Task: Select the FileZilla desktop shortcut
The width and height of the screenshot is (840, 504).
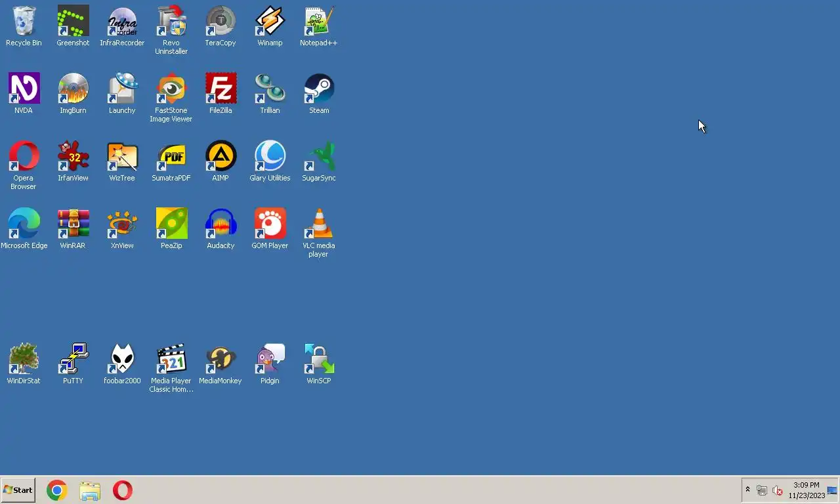Action: point(220,94)
